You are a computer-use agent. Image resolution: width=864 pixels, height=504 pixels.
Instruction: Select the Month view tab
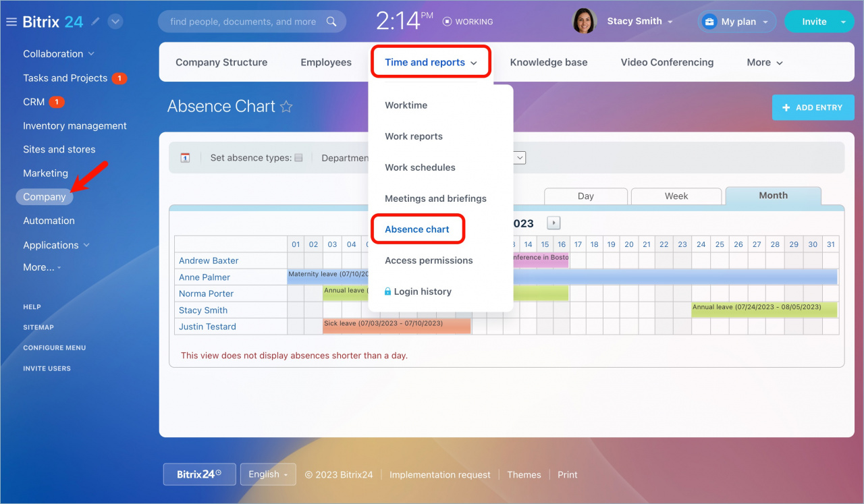(x=773, y=196)
